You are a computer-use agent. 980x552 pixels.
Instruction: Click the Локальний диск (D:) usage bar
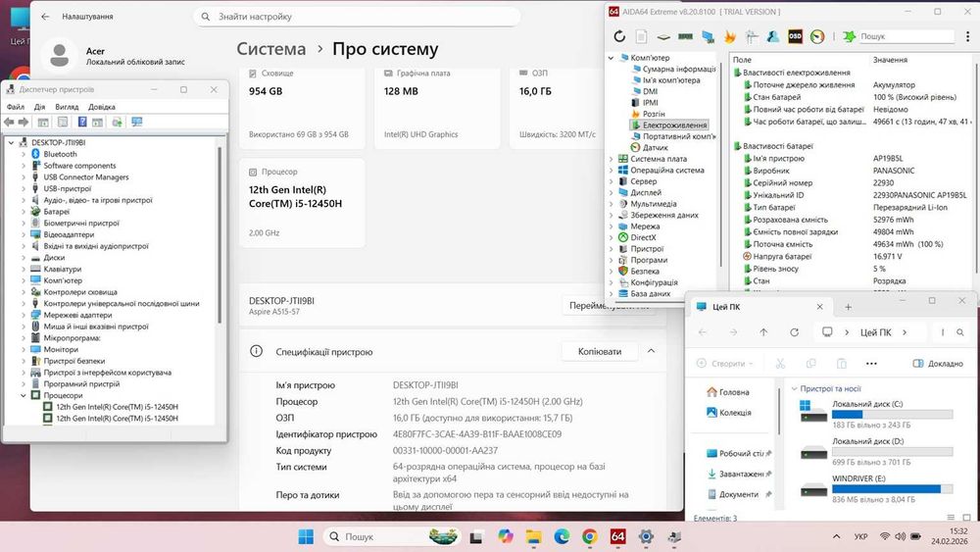893,452
